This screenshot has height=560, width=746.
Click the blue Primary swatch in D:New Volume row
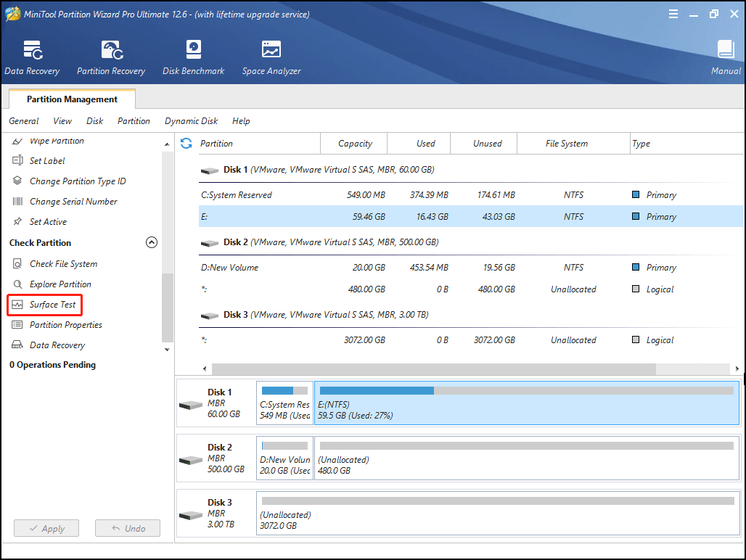point(635,267)
